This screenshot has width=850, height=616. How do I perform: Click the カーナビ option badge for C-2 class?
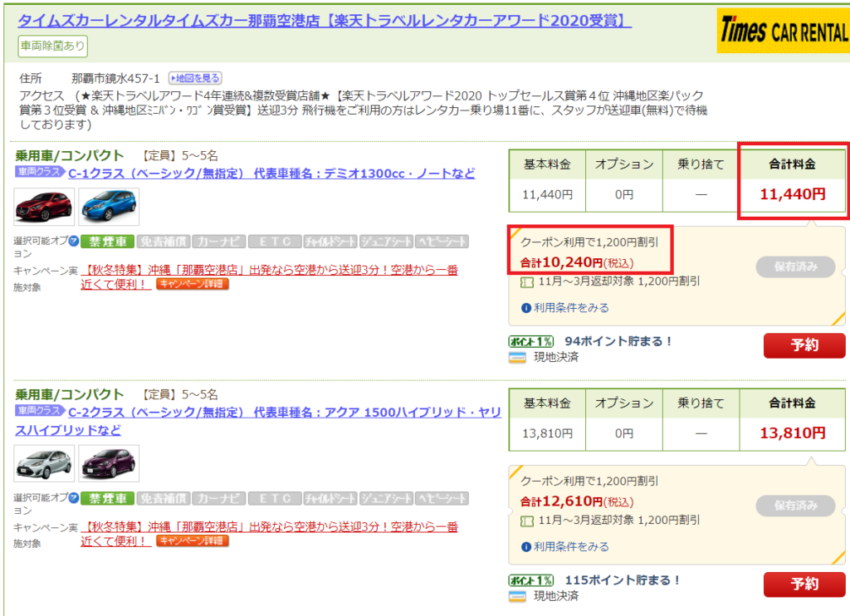(x=219, y=498)
